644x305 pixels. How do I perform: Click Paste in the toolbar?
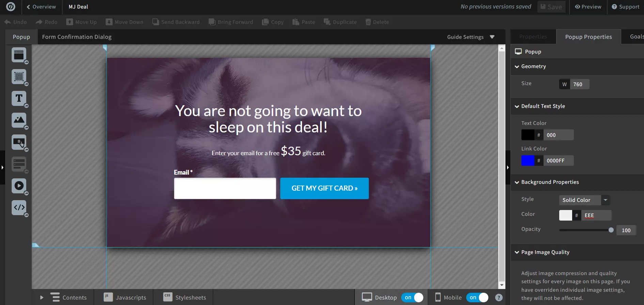click(304, 22)
